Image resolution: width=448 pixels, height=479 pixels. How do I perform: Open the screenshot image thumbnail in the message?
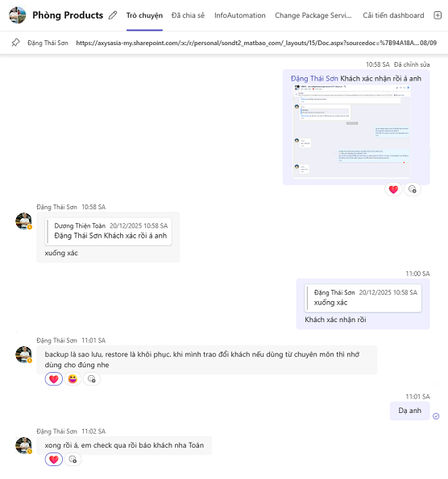(351, 131)
